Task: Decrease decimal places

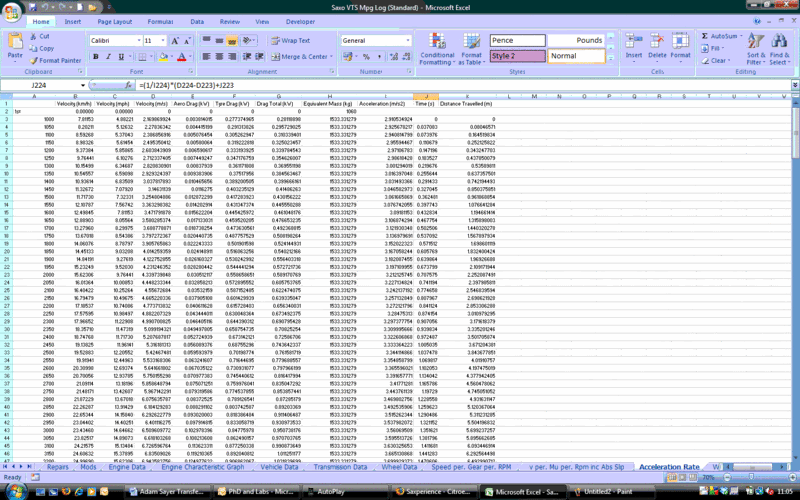Action: [406, 57]
